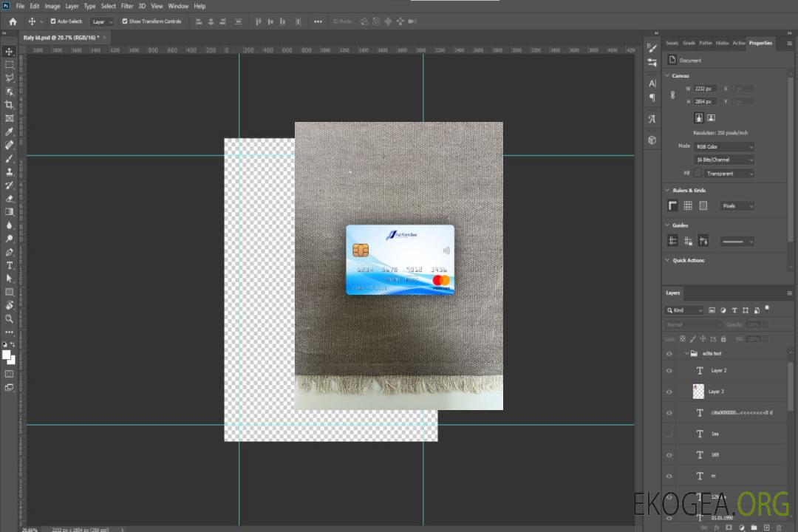Show the grid from Rulers & Grids

click(x=688, y=205)
